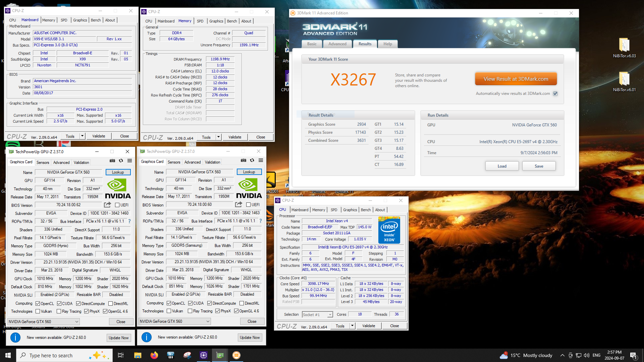This screenshot has width=644, height=362.
Task: Open the GPU selection dropdown in left GPU-Z
Action: 44,322
